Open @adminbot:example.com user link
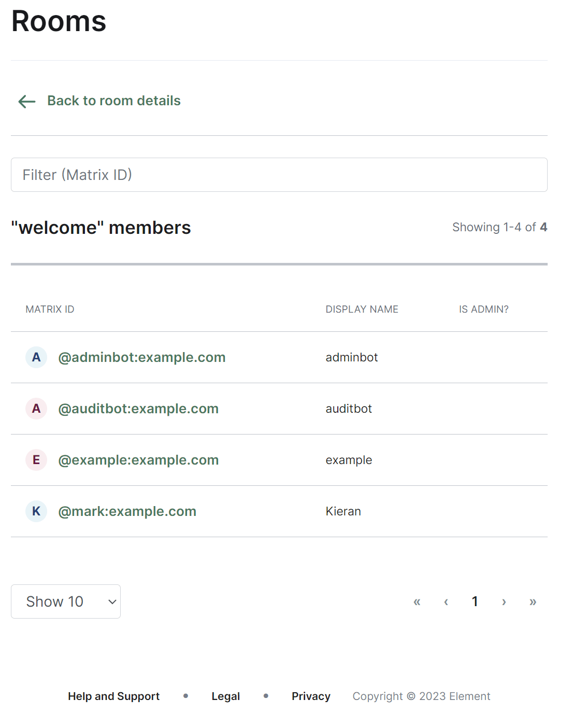Viewport: 587px width, 728px height. point(142,357)
